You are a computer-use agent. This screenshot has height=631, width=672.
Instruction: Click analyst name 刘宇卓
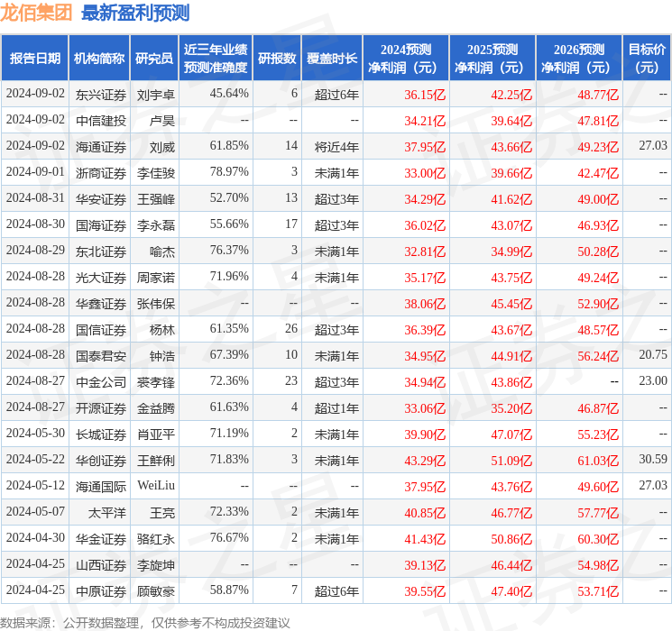pos(155,95)
